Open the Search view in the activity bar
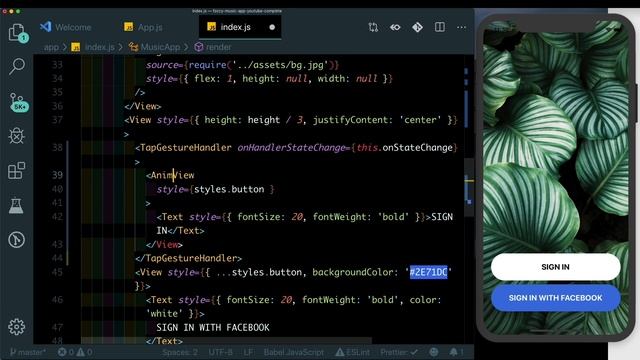The width and height of the screenshot is (640, 360). click(17, 66)
